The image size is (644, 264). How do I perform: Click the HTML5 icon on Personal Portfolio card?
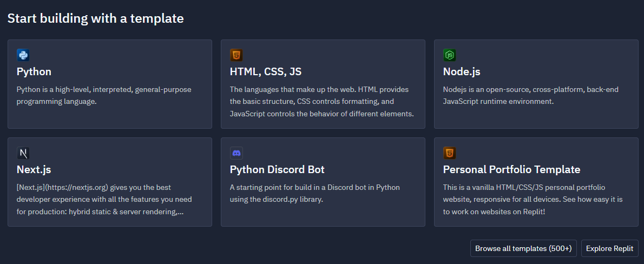(x=449, y=153)
